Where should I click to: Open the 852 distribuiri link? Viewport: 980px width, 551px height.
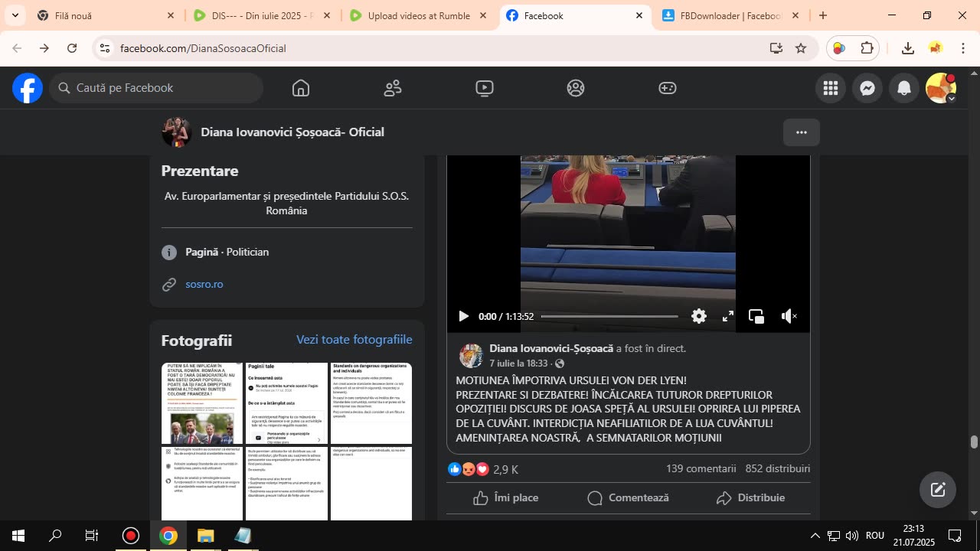778,468
